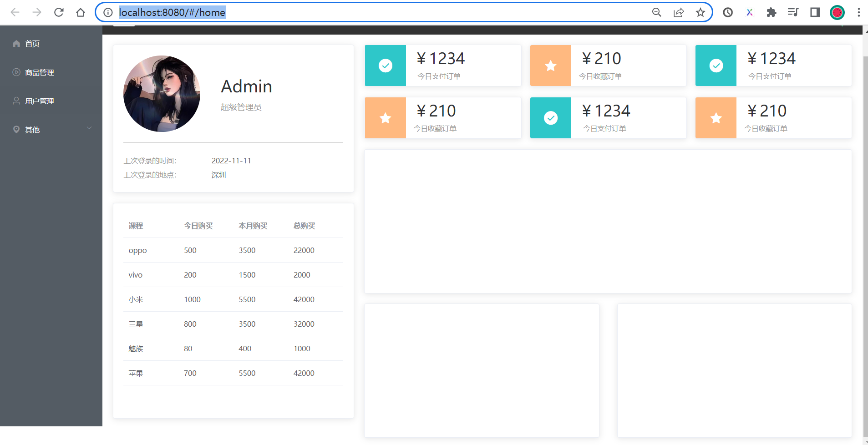This screenshot has width=868, height=445.
Task: Click the value 3500 in the 三星 row
Action: 247,324
